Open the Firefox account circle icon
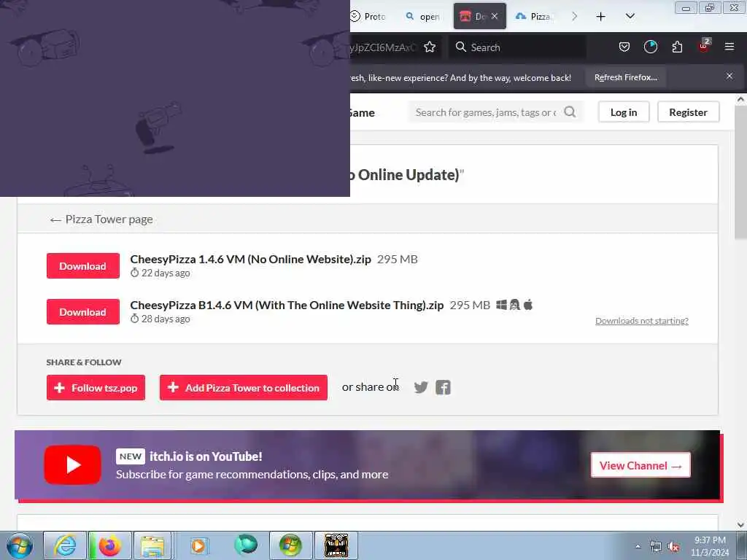The height and width of the screenshot is (560, 747). (650, 47)
